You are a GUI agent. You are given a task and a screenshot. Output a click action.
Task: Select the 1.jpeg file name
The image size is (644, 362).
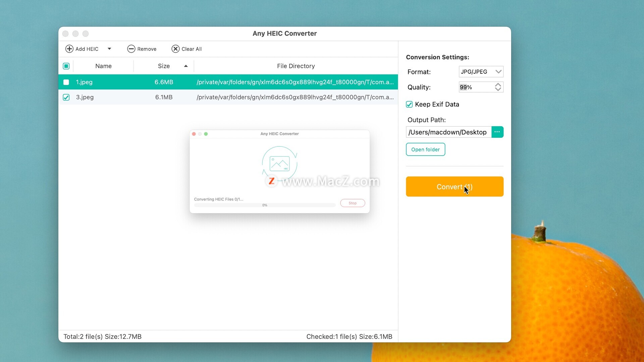pos(84,82)
